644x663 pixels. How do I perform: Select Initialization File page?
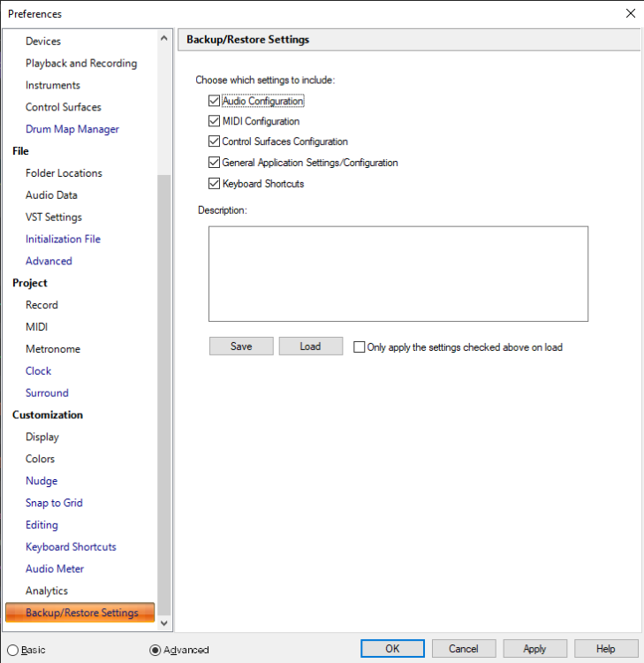[x=63, y=239]
